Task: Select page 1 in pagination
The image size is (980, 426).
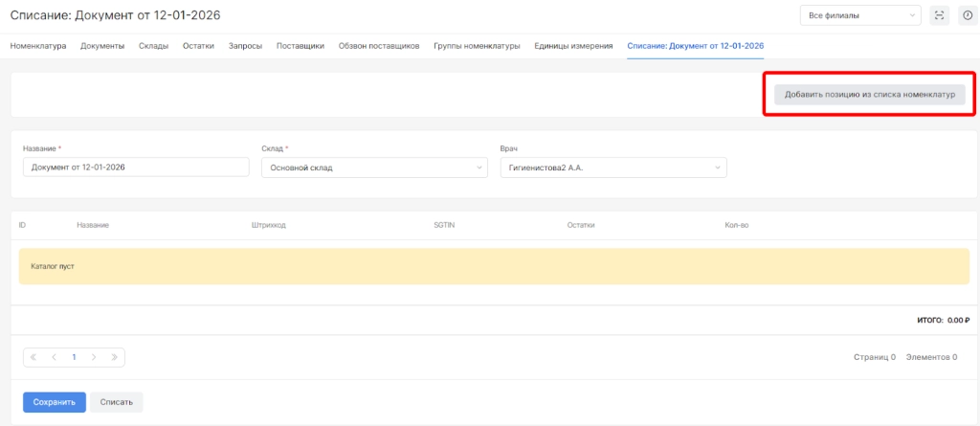Action: point(74,357)
